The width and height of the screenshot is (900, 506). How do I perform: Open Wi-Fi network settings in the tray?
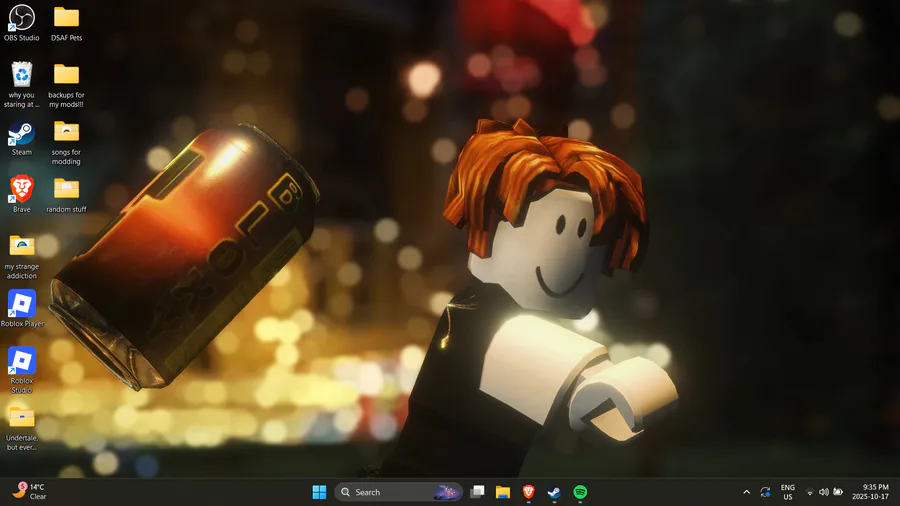pos(810,492)
